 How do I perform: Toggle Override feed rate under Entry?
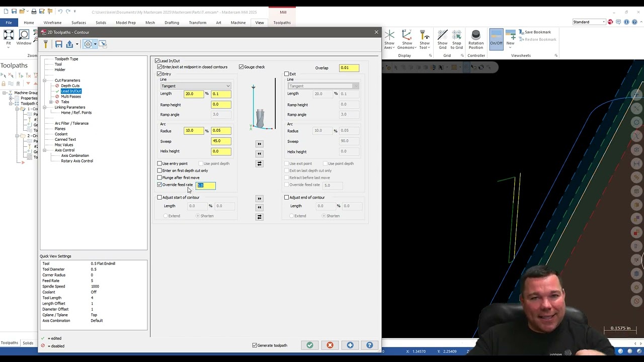pos(159,185)
